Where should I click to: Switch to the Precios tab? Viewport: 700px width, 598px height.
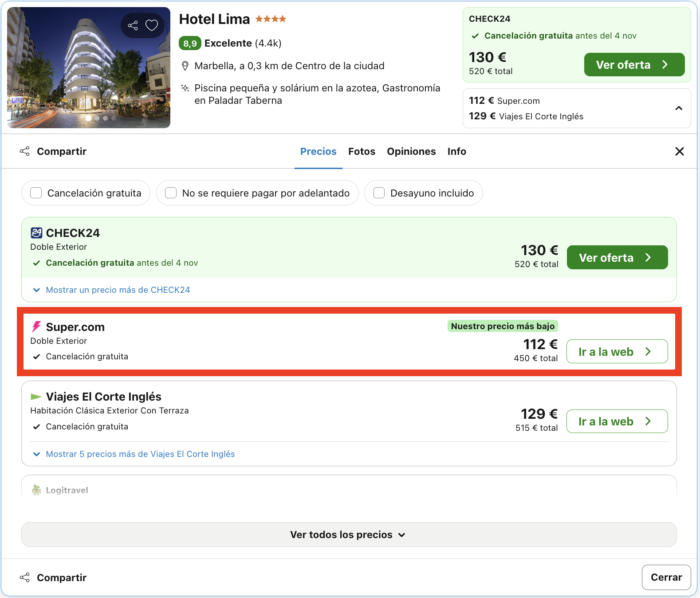pyautogui.click(x=319, y=151)
